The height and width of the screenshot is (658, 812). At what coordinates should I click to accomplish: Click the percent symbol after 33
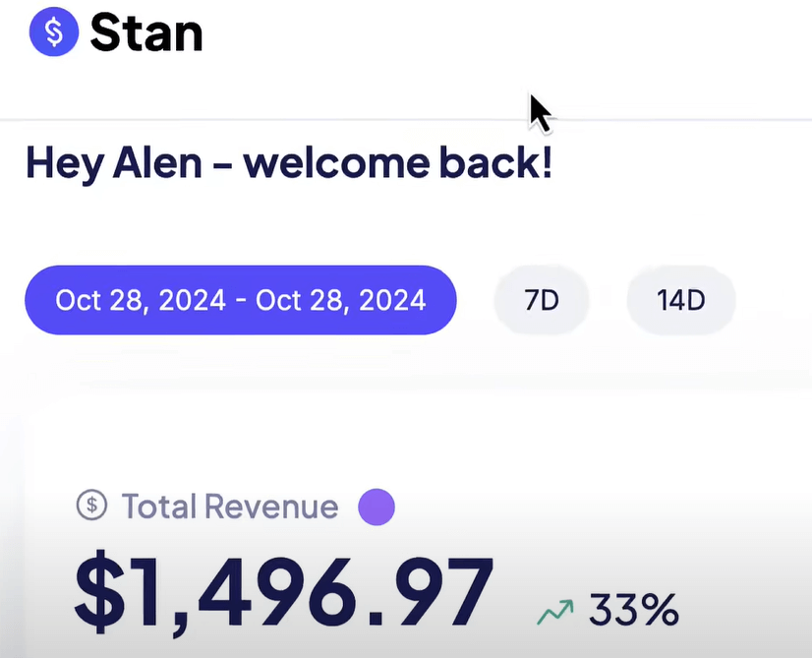coord(662,610)
